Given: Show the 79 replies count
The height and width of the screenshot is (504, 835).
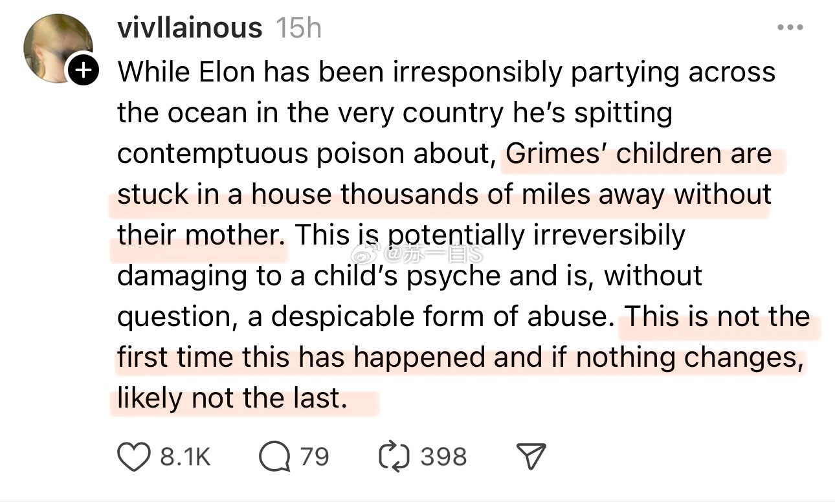Looking at the screenshot, I should (x=314, y=457).
